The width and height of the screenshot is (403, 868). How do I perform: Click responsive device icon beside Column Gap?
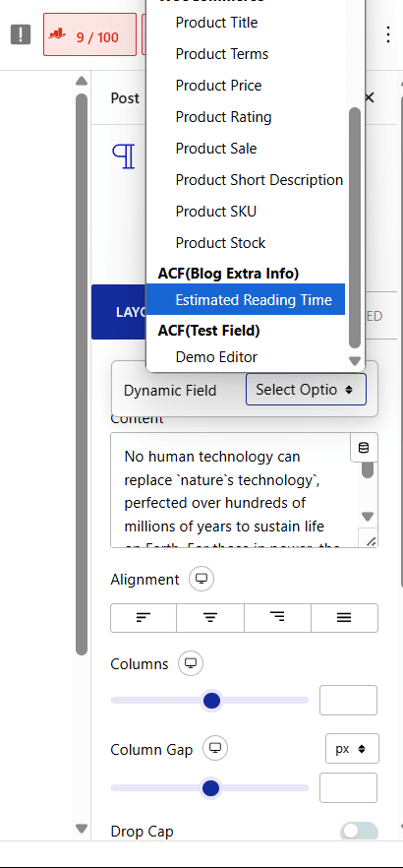215,748
